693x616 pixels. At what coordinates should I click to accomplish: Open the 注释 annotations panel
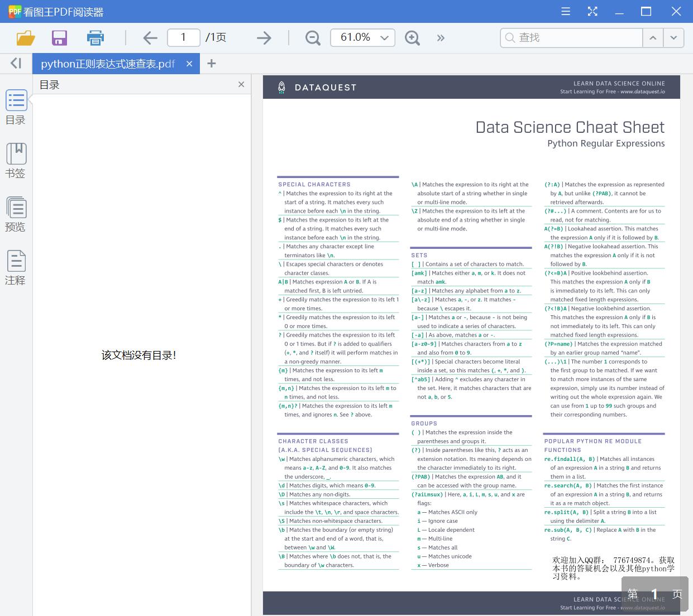pyautogui.click(x=16, y=268)
